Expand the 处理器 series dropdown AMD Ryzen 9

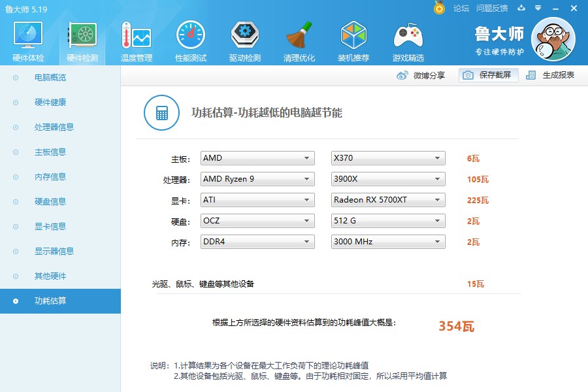pos(257,179)
